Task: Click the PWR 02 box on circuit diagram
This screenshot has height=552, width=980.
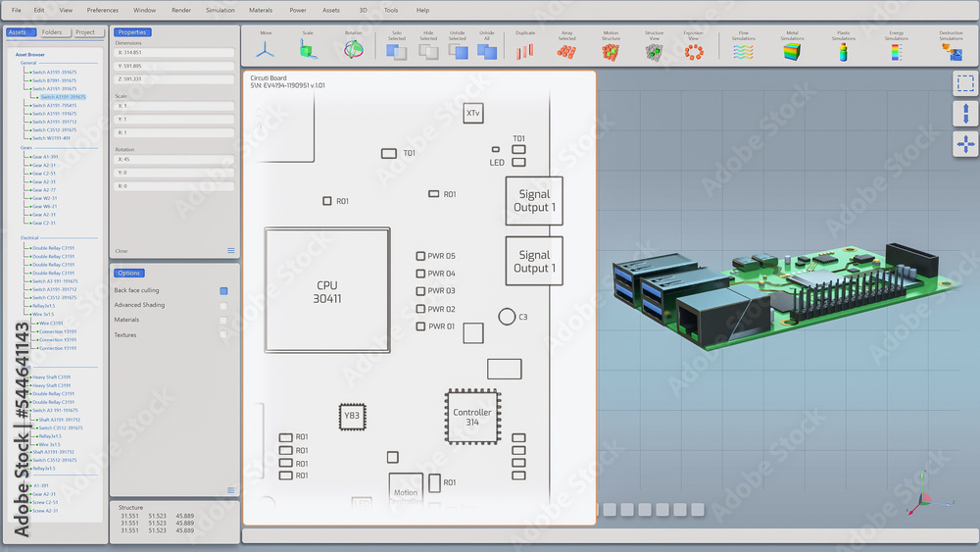Action: click(420, 309)
